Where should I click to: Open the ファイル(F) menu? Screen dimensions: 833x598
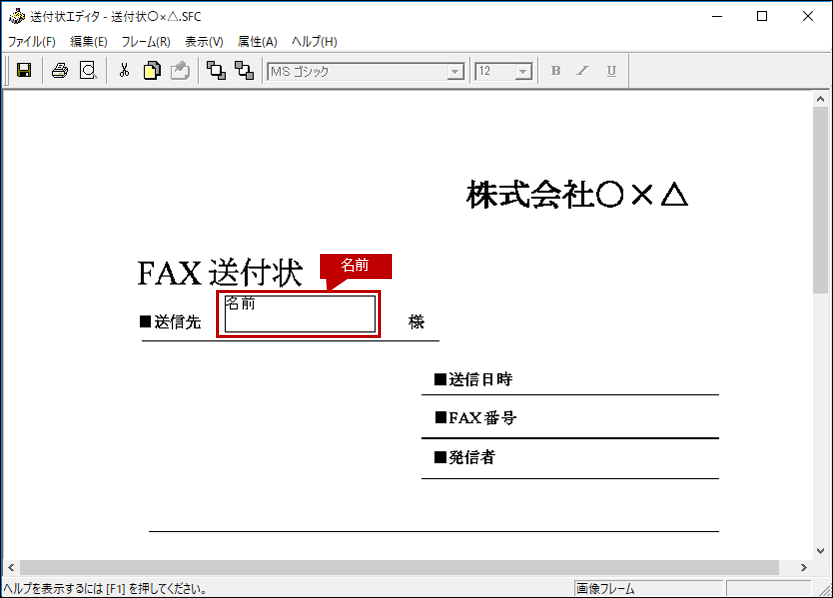[32, 41]
